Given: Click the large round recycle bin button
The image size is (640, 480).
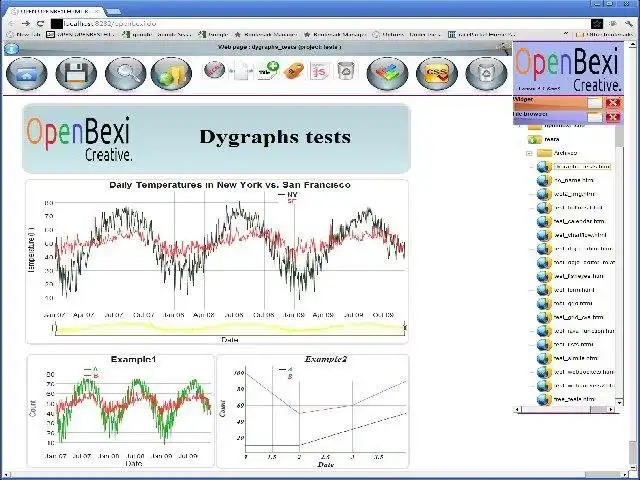Looking at the screenshot, I should (x=486, y=74).
